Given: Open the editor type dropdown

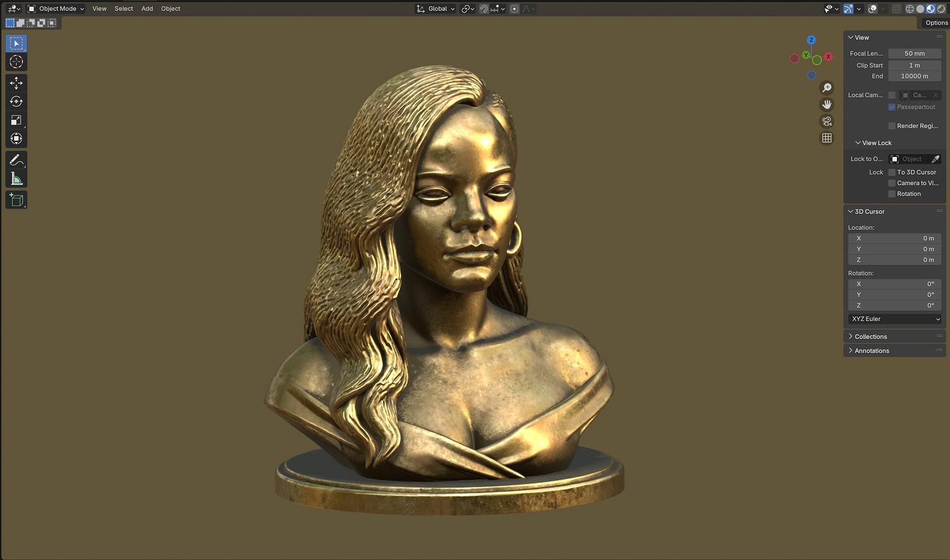Looking at the screenshot, I should pos(14,9).
